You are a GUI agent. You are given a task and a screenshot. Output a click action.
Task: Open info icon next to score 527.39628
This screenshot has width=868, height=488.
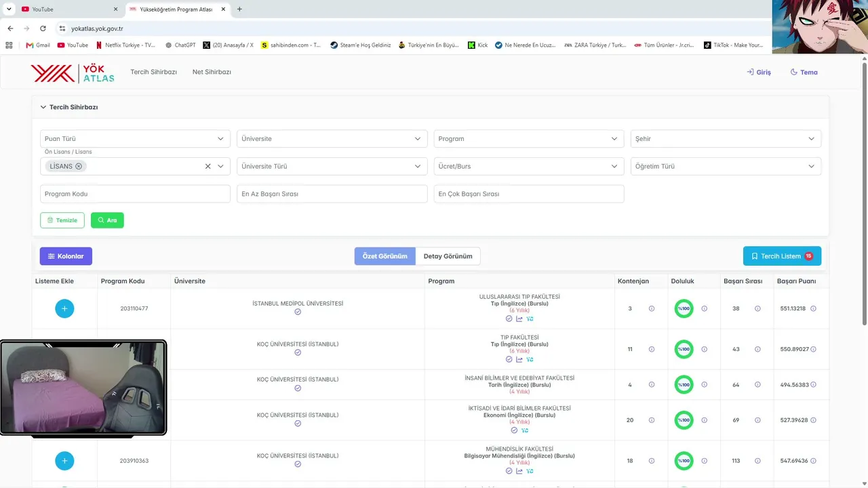[x=813, y=420]
